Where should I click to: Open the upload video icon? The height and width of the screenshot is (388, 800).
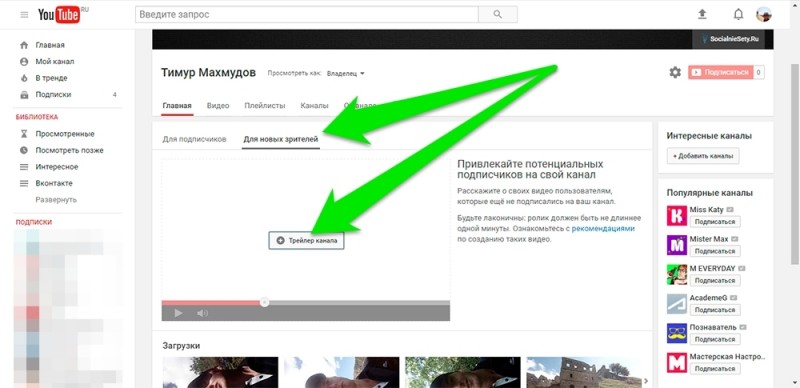(703, 14)
